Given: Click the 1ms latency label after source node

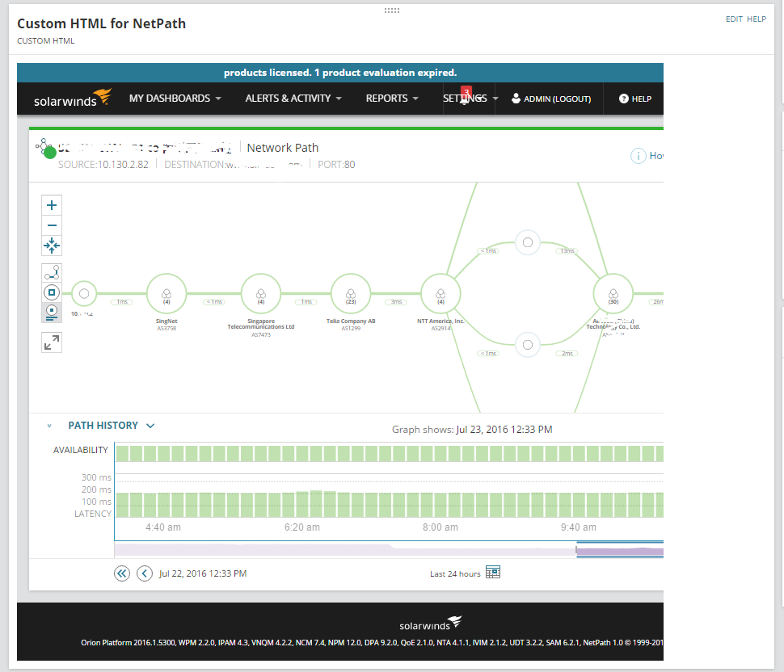Looking at the screenshot, I should point(122,302).
